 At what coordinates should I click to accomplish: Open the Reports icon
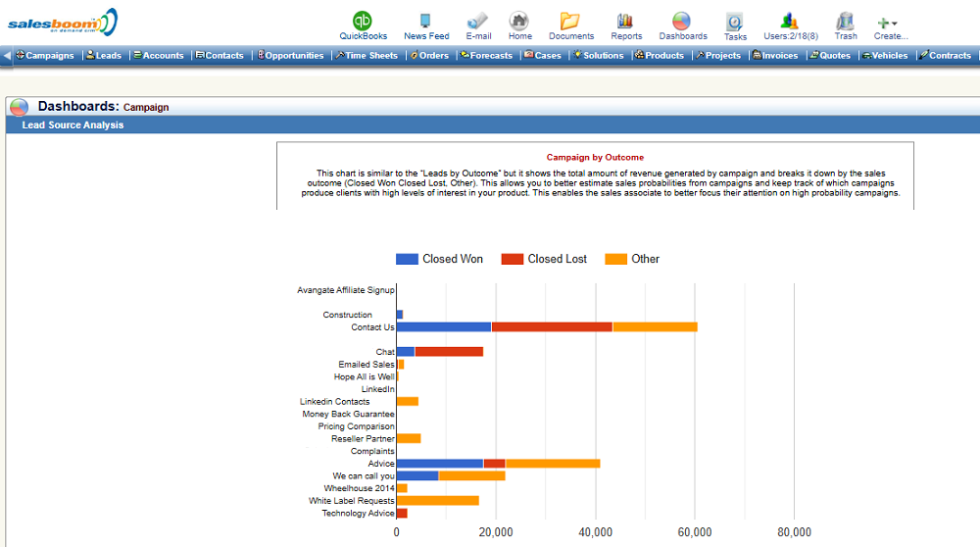coord(626,21)
